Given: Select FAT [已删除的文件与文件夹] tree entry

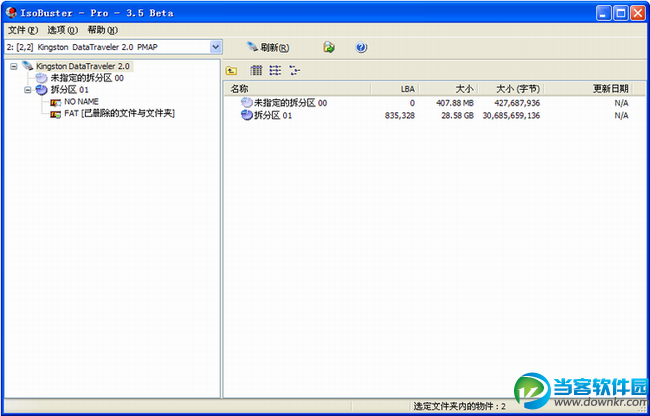Looking at the screenshot, I should [119, 114].
